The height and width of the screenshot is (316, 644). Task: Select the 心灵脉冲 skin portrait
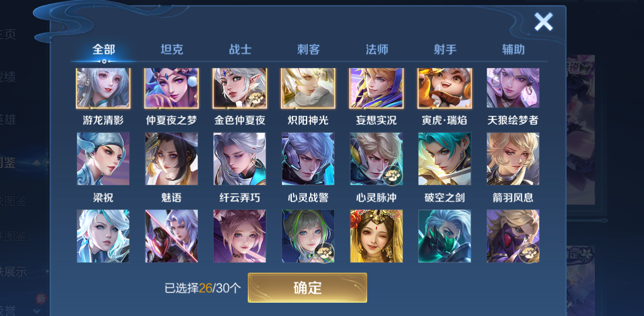tap(376, 159)
